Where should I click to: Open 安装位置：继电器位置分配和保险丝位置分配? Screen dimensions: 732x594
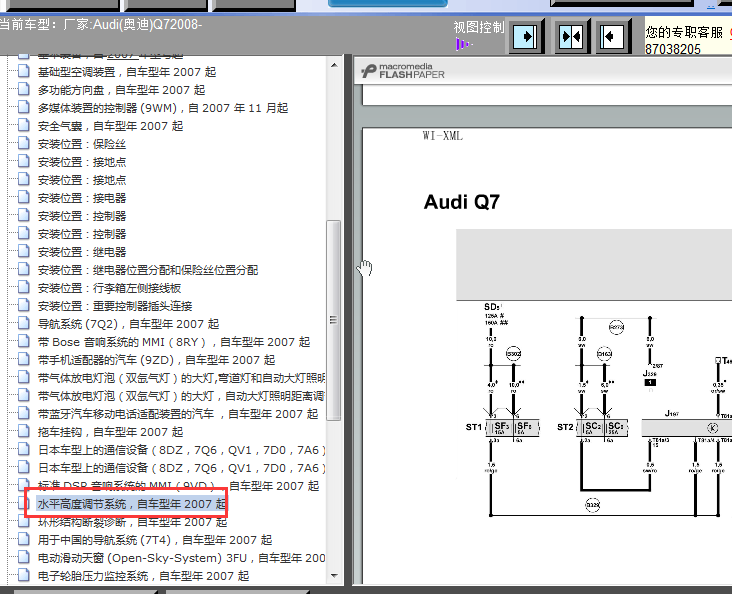coord(148,270)
